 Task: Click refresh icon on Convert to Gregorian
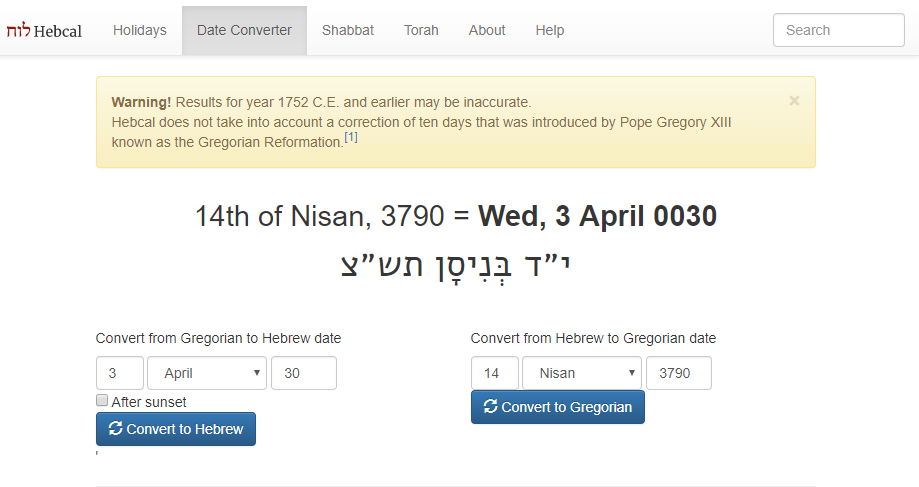coord(491,406)
